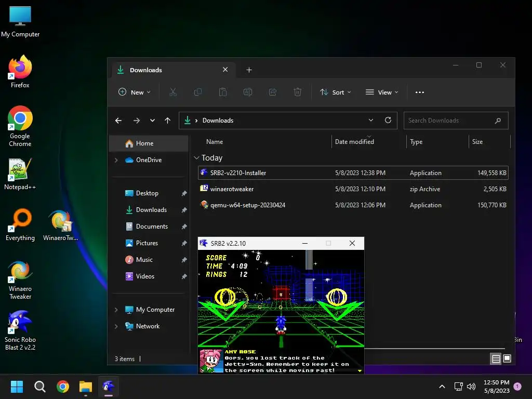Click the Cut toolbar icon

172,92
